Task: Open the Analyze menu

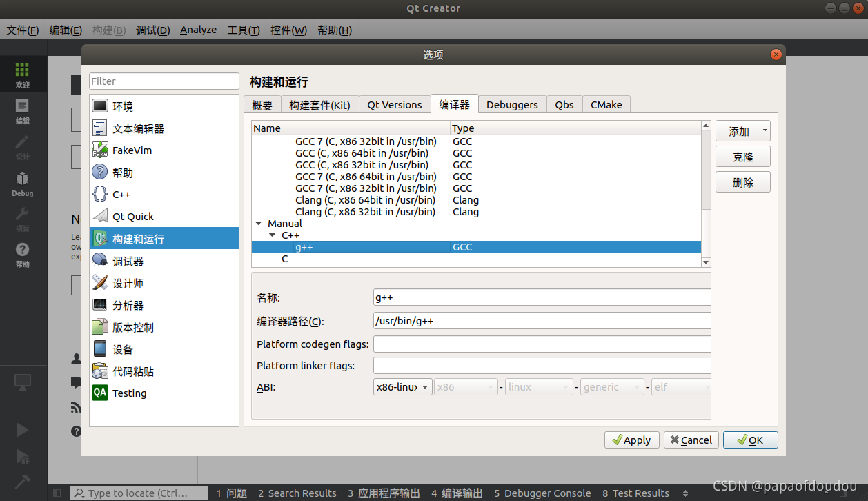Action: click(198, 30)
